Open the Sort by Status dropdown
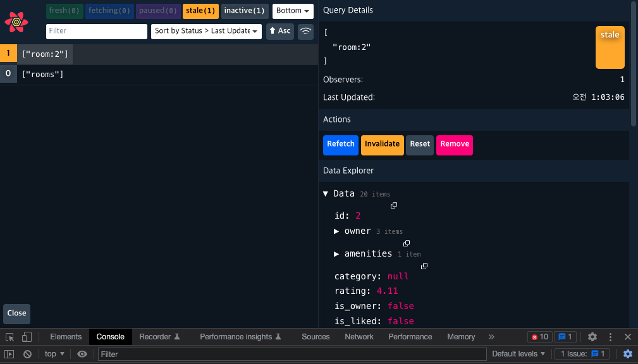This screenshot has height=364, width=638. [x=206, y=32]
